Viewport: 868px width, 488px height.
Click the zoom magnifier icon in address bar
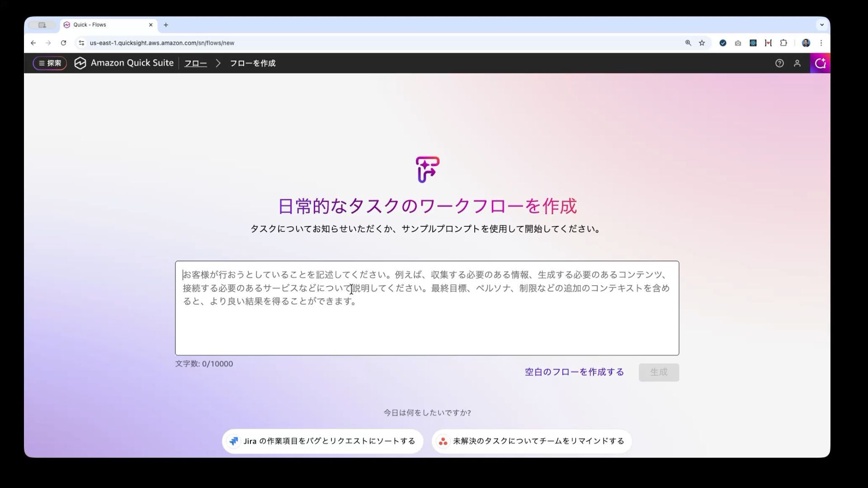point(688,43)
